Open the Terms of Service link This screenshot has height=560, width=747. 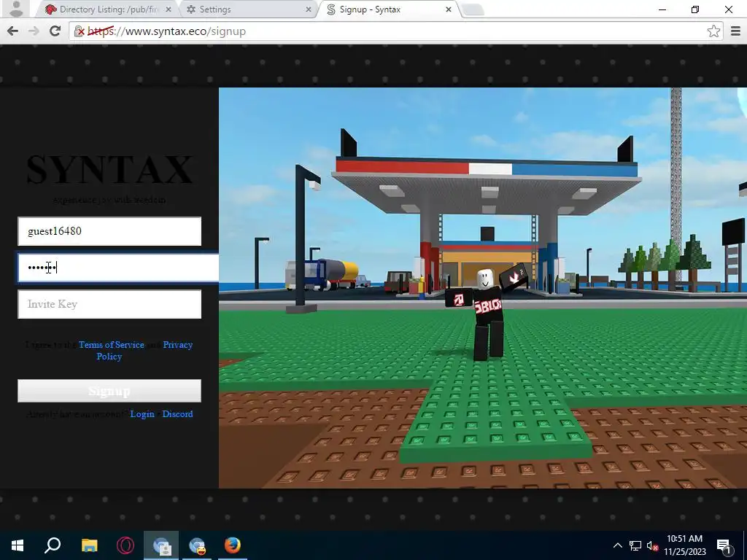click(x=112, y=345)
